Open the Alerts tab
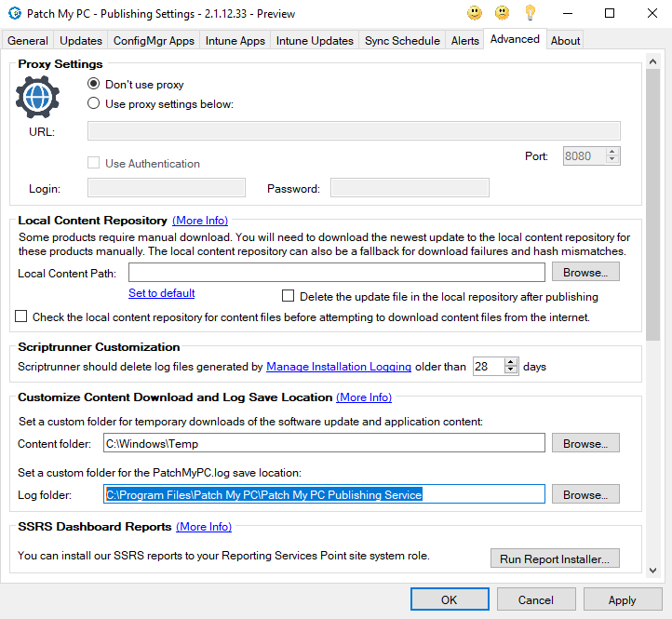 [x=465, y=41]
